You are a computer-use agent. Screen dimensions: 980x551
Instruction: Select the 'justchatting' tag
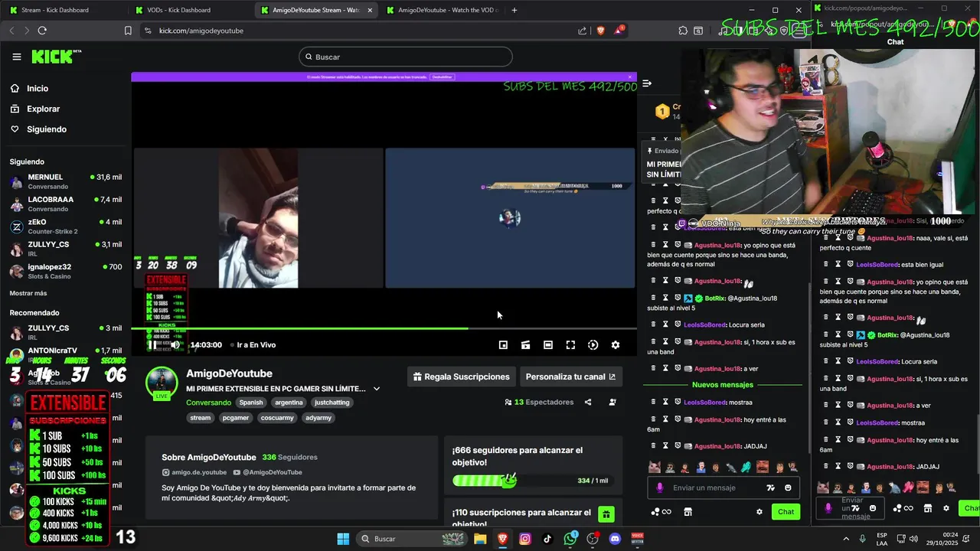click(x=332, y=403)
